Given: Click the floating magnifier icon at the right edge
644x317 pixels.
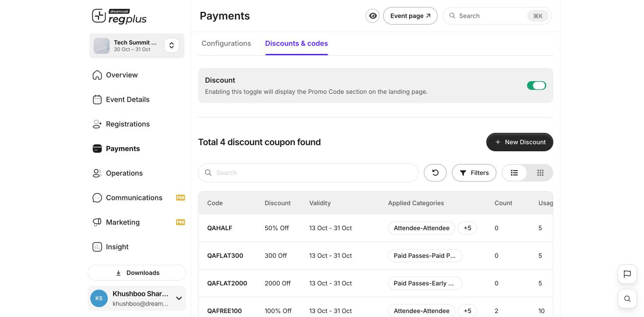Looking at the screenshot, I should pos(627,299).
